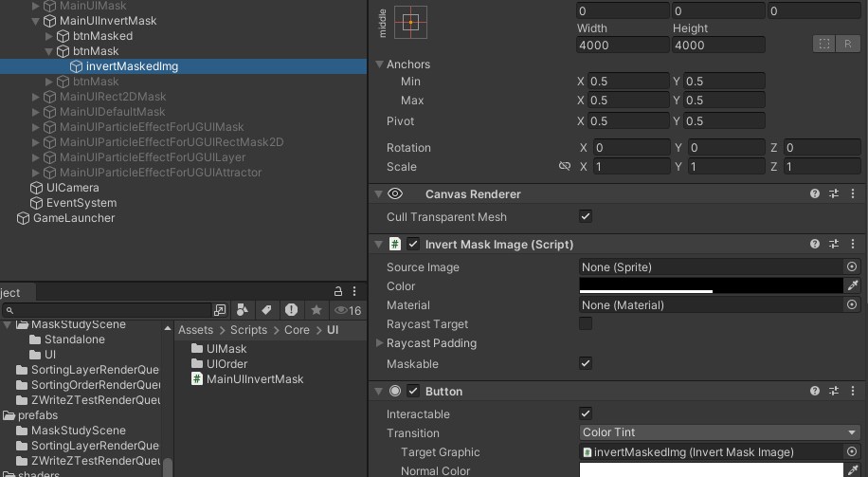The image size is (868, 477).
Task: Collapse the Canvas Renderer component foldout
Action: point(379,193)
